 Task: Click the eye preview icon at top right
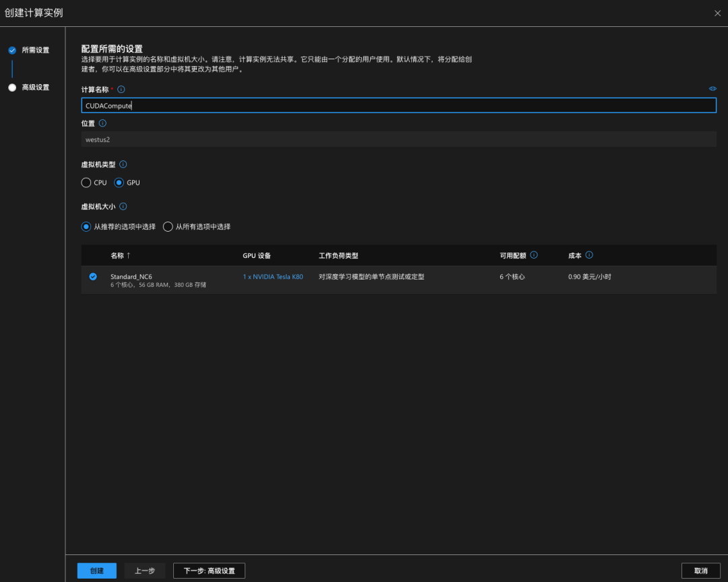[x=712, y=89]
